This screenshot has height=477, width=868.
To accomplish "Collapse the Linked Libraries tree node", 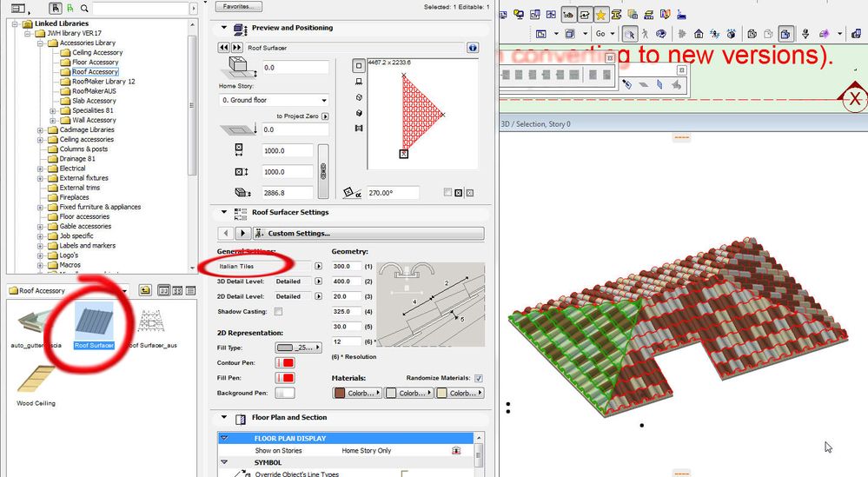I will click(x=15, y=23).
